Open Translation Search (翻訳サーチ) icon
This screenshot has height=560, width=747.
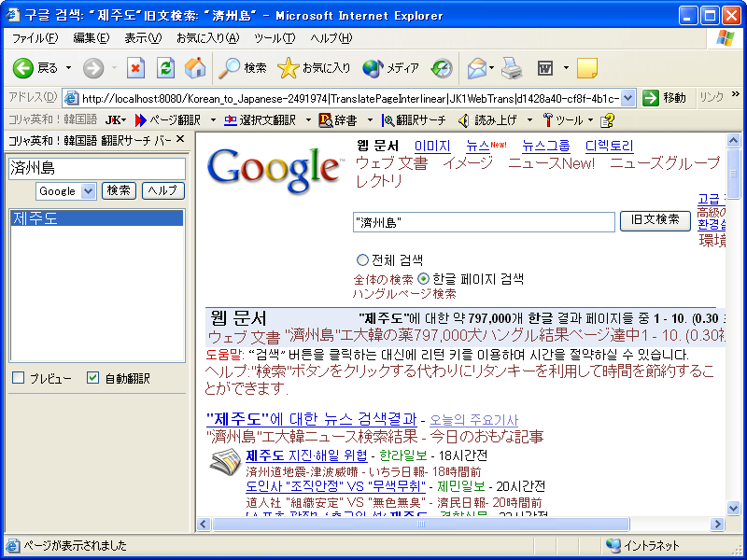tap(388, 120)
